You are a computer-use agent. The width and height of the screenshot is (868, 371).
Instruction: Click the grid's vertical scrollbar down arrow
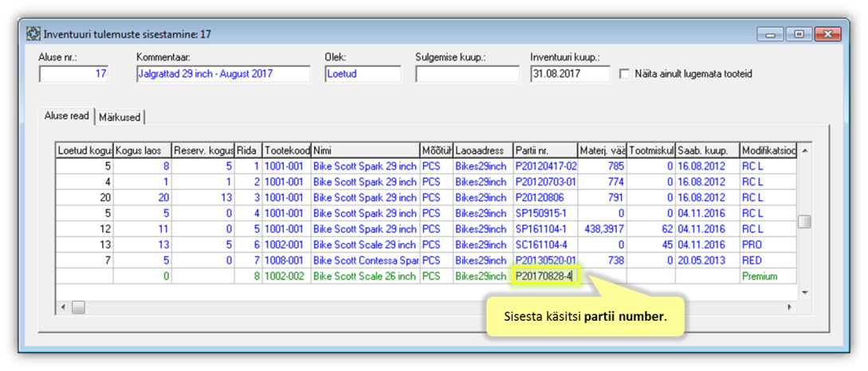[x=804, y=292]
